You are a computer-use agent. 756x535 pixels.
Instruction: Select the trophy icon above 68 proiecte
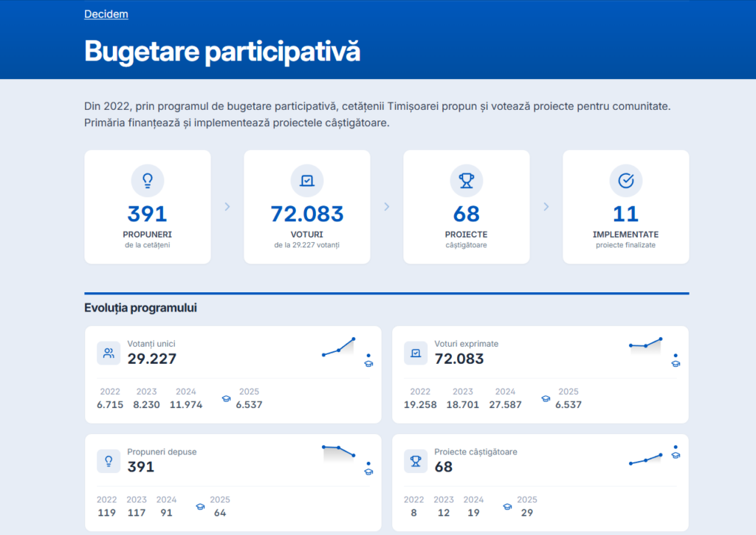(x=467, y=180)
